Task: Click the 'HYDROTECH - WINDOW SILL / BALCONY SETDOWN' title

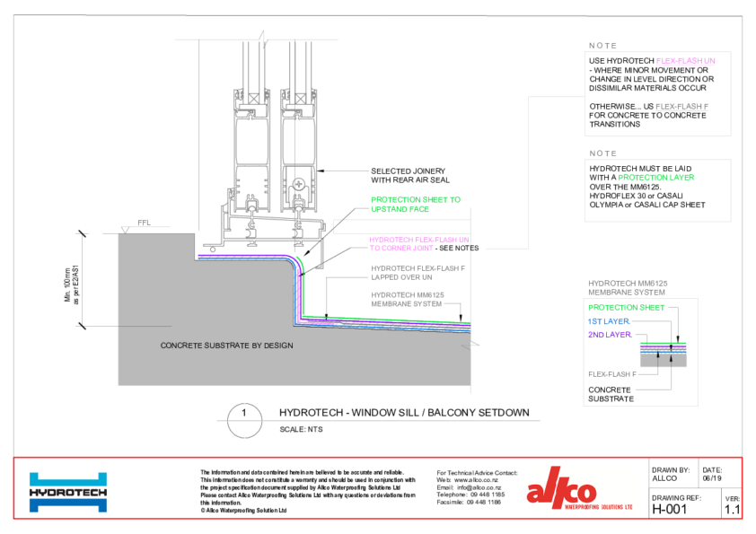Action: (x=404, y=413)
